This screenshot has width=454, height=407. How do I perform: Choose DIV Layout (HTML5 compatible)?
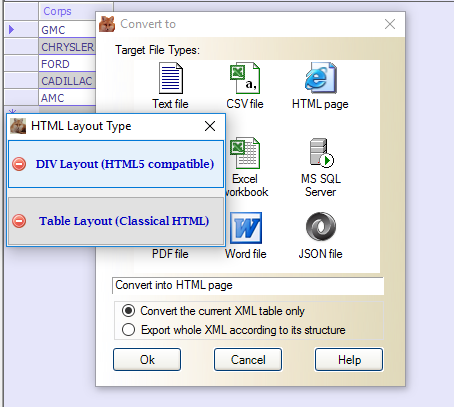(x=116, y=164)
